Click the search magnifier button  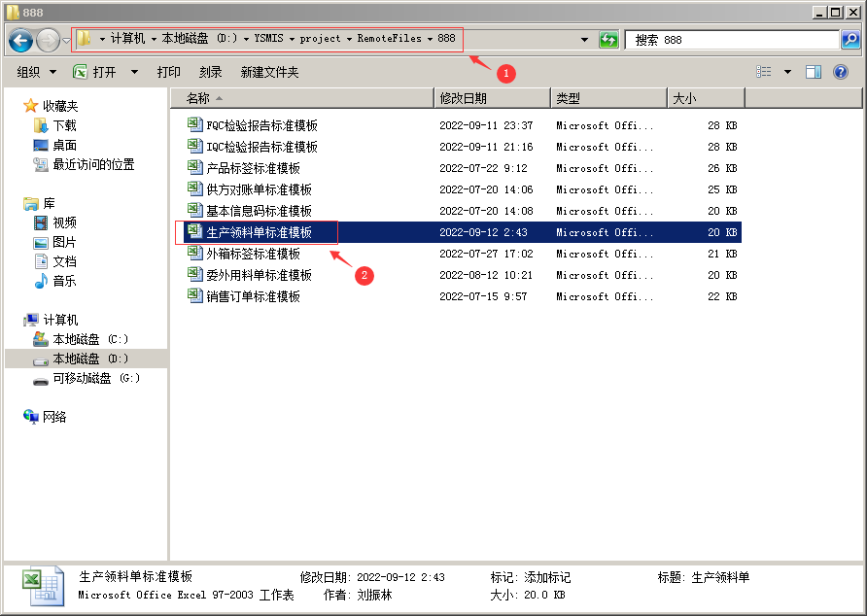pyautogui.click(x=850, y=39)
